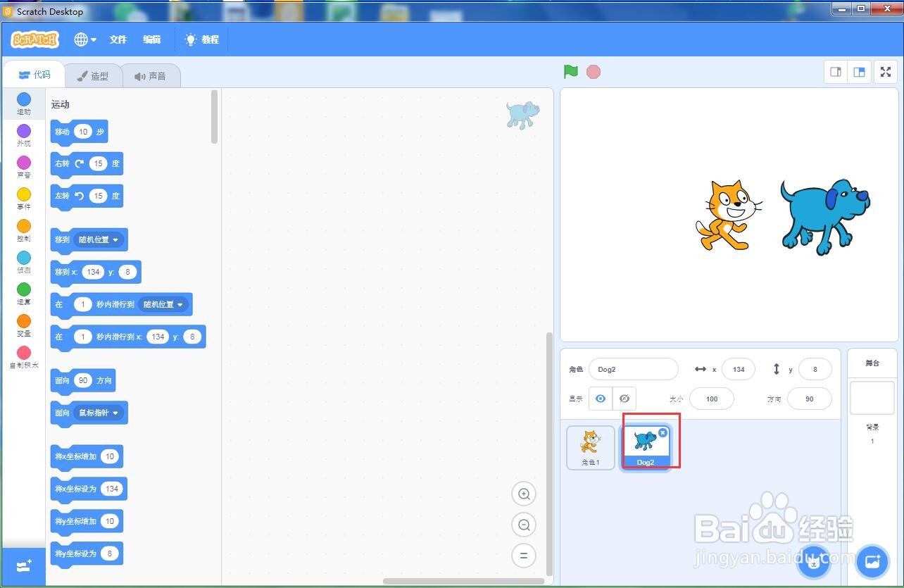This screenshot has height=588, width=904.
Task: Click the sprite x position field
Action: [x=739, y=369]
